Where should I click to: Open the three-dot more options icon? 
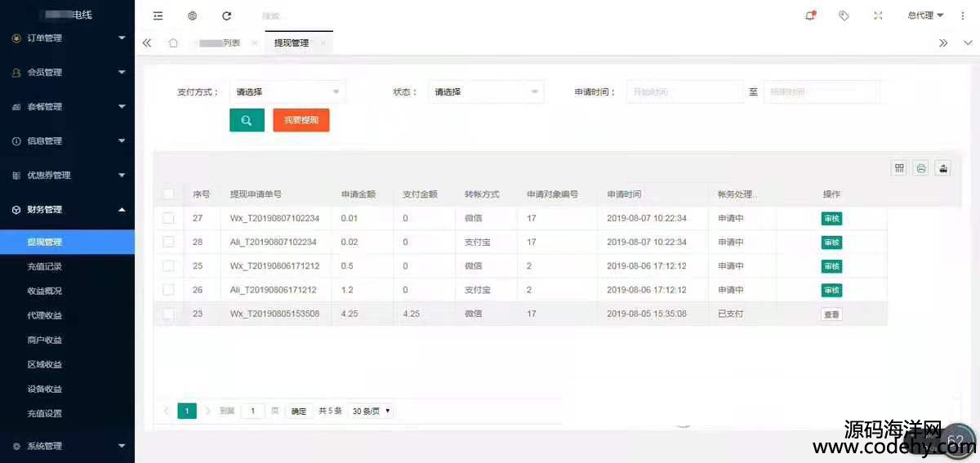point(963,16)
